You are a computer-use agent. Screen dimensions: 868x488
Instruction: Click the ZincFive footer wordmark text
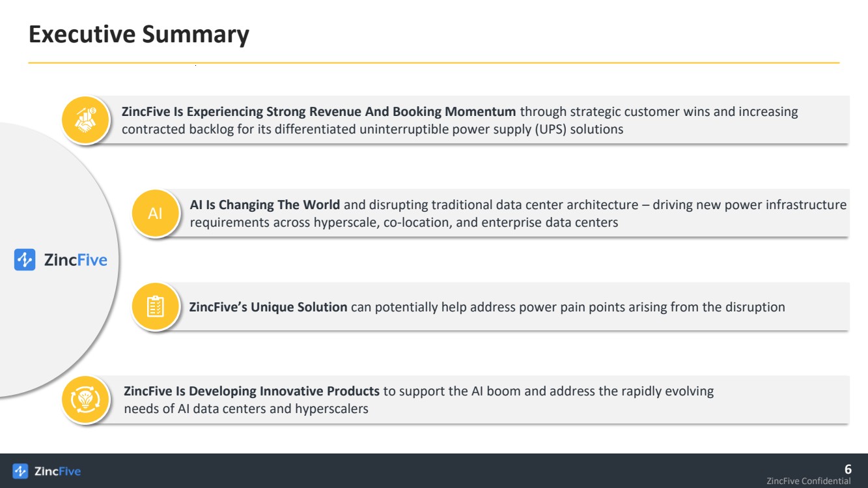point(57,471)
